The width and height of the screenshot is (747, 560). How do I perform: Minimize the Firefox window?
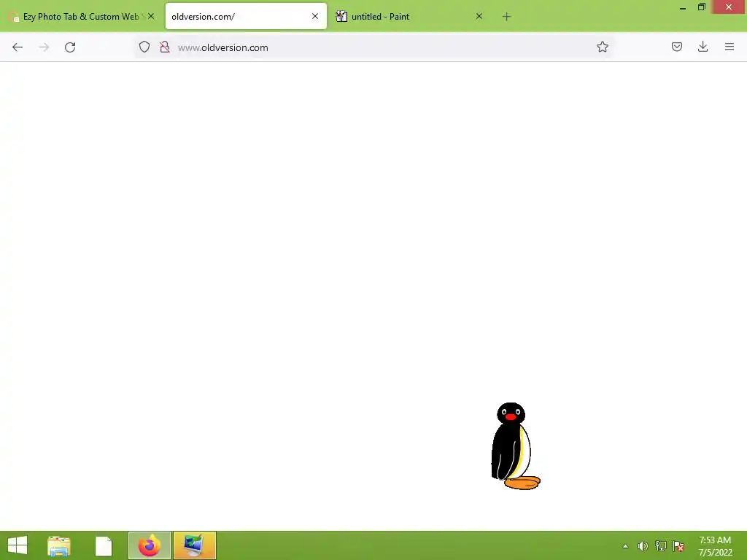coord(683,7)
